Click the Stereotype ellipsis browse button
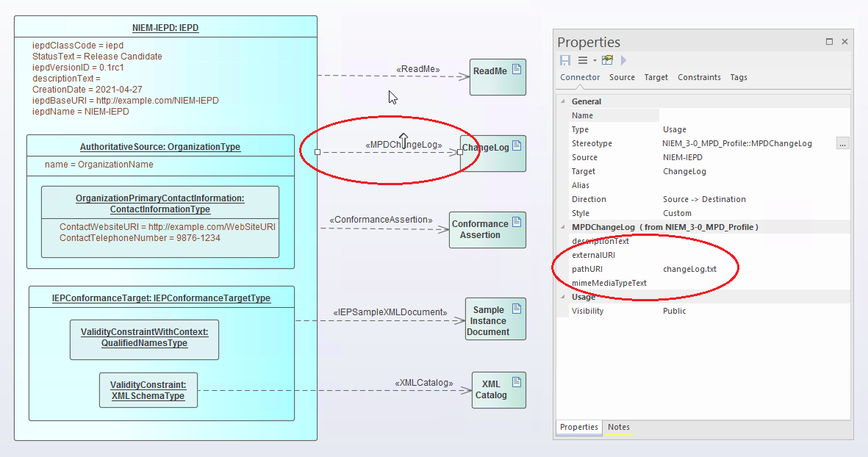Screen dimensions: 868x457 842,144
